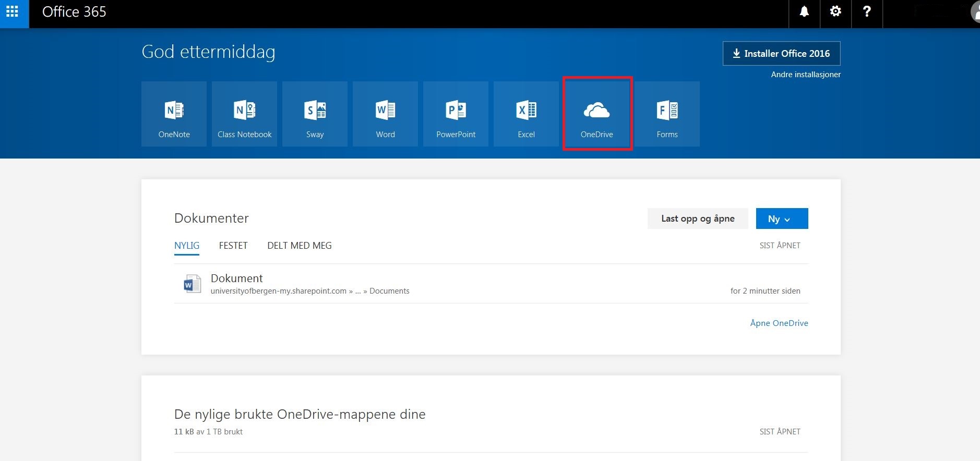Launch the OneNote app tile
Image resolution: width=980 pixels, height=461 pixels.
pos(174,114)
